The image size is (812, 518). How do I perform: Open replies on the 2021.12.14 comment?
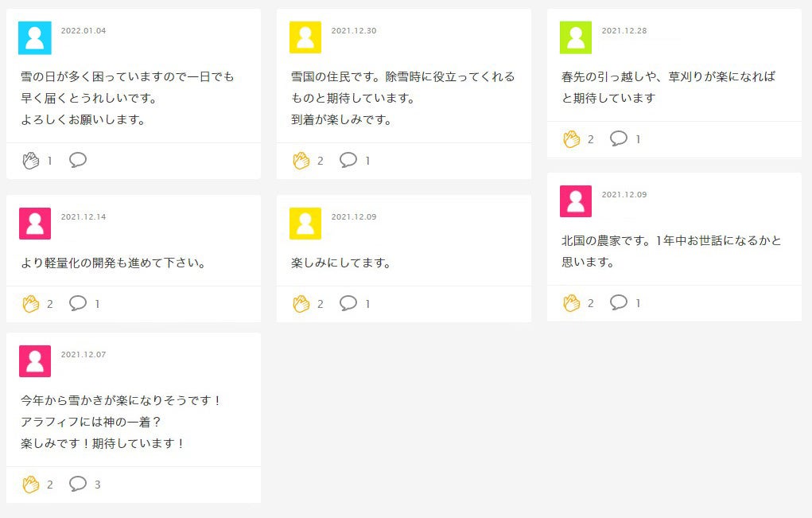tap(78, 303)
